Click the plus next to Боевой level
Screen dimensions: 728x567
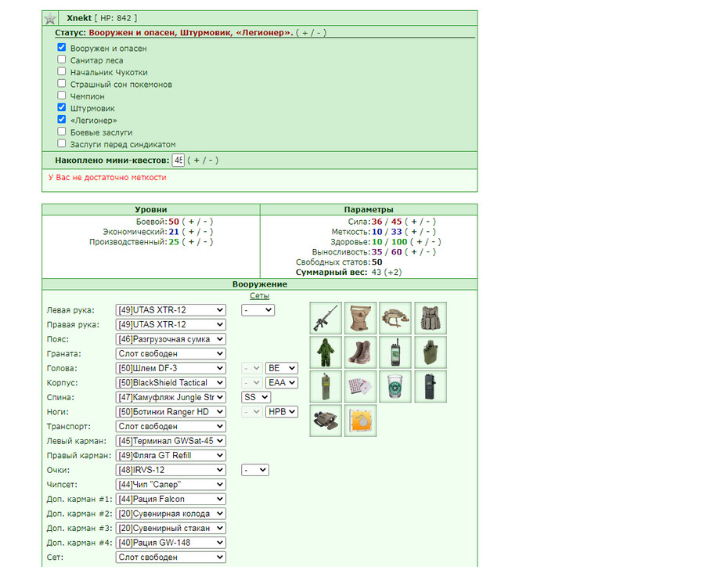[x=191, y=222]
